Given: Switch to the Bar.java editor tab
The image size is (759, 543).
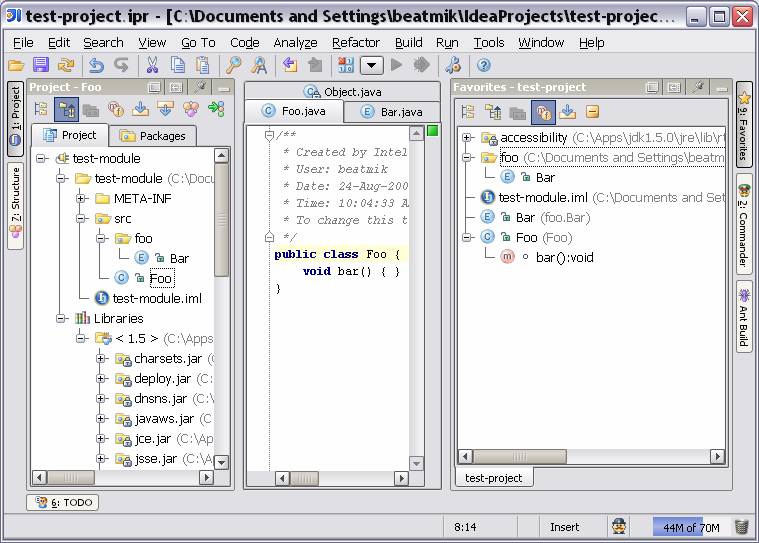Looking at the screenshot, I should tap(392, 112).
